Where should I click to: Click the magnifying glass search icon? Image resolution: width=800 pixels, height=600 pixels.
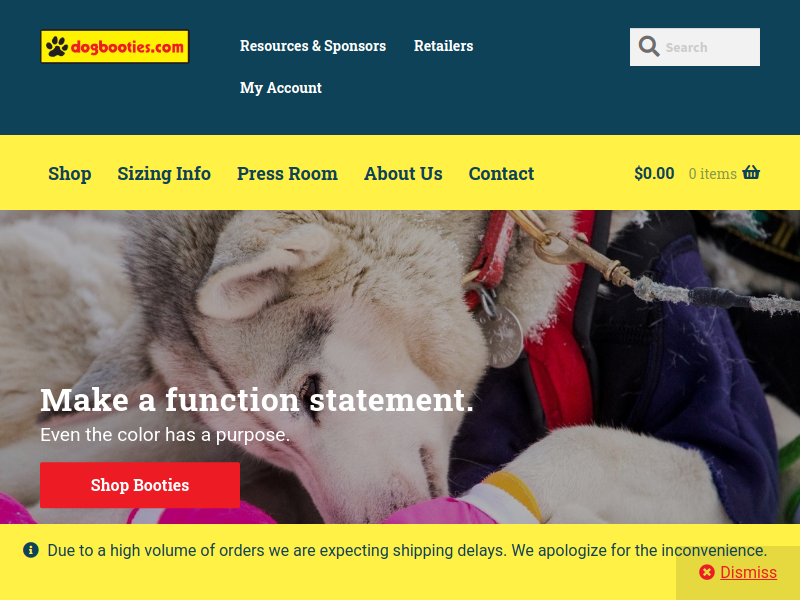pyautogui.click(x=648, y=46)
